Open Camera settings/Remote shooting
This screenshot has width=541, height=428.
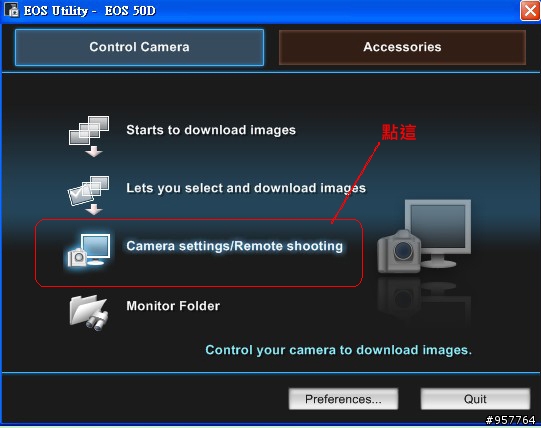click(235, 246)
